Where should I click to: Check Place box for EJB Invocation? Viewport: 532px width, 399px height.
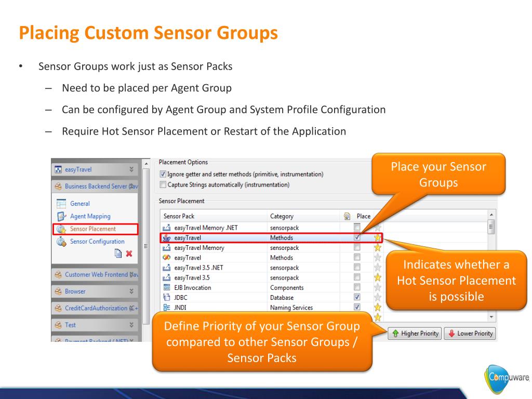pyautogui.click(x=357, y=287)
